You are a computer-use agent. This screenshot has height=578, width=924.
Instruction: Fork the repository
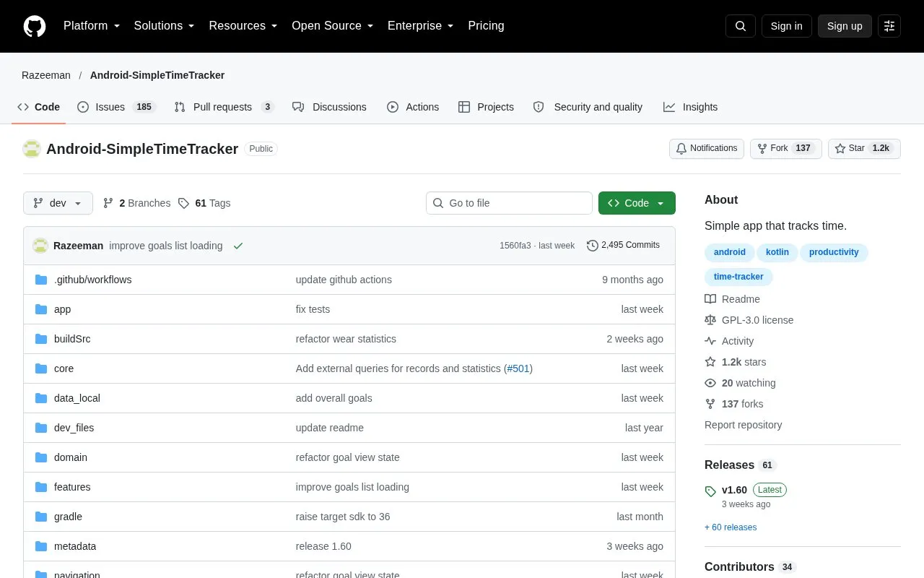(x=785, y=149)
